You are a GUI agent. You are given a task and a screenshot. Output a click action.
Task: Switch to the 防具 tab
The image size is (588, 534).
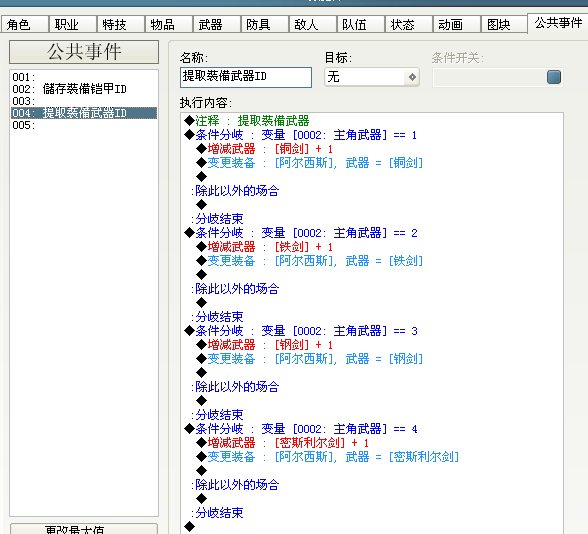pyautogui.click(x=265, y=24)
